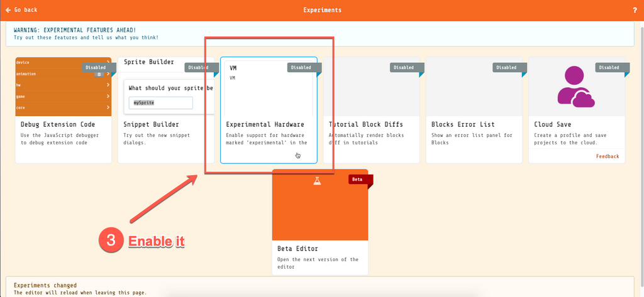Click the flask icon on Beta Editor card

click(x=317, y=181)
